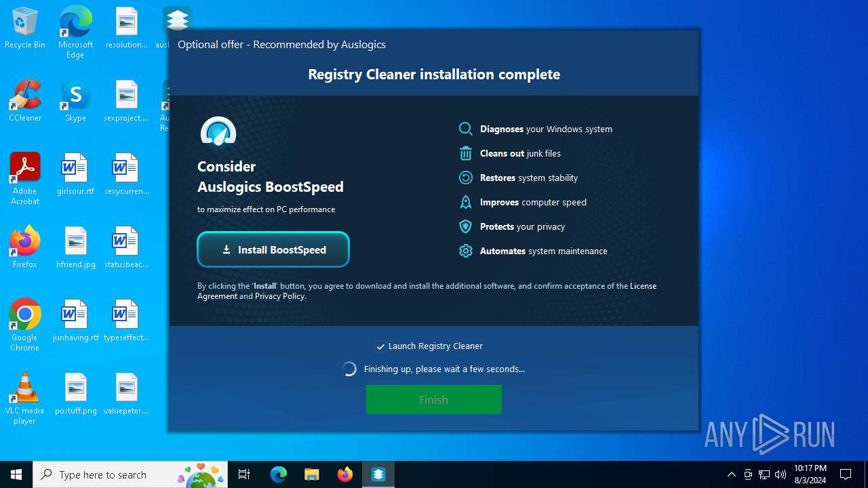Open the Google Chrome desktop shortcut

(x=25, y=325)
